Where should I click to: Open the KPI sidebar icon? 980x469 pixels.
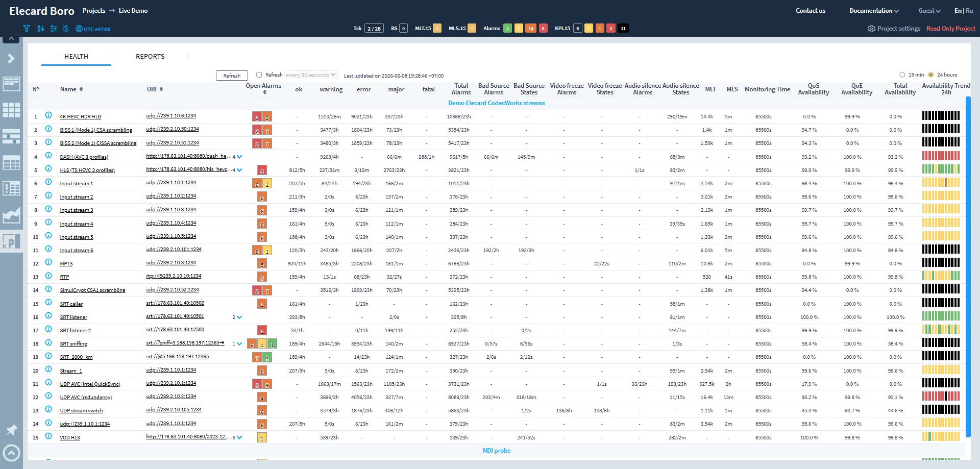(11, 241)
